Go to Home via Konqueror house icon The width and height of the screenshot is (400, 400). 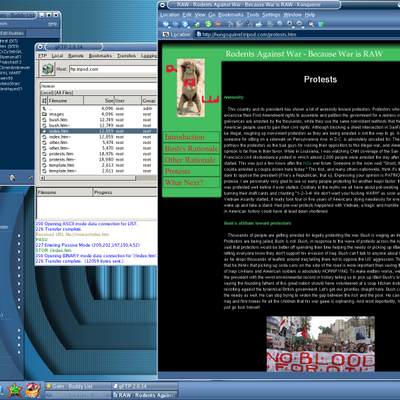(x=197, y=24)
